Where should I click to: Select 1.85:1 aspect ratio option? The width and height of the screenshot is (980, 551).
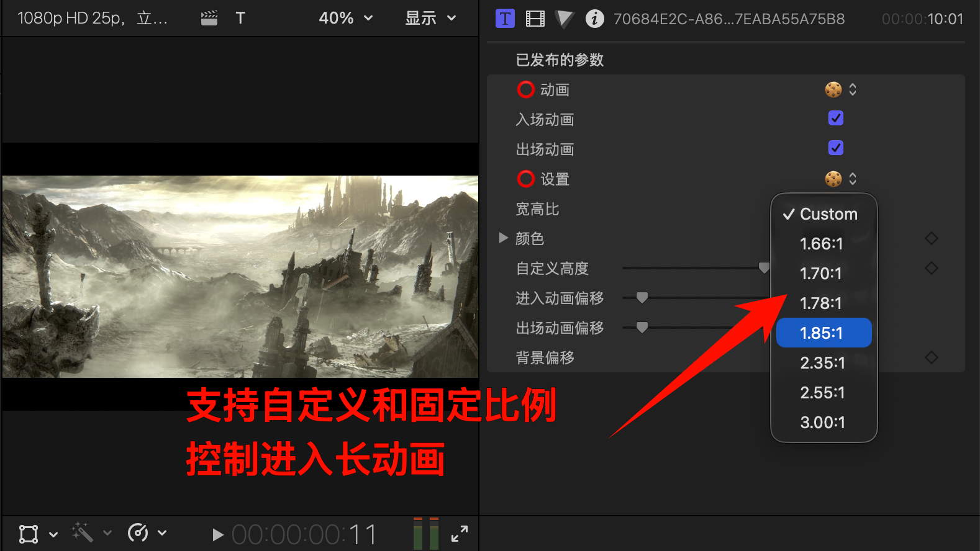click(x=823, y=333)
